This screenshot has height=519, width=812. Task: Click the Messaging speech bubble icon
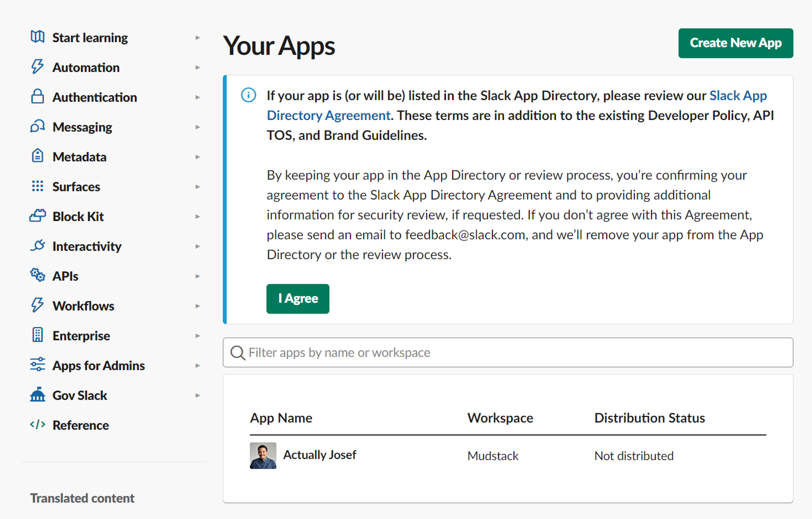tap(37, 127)
